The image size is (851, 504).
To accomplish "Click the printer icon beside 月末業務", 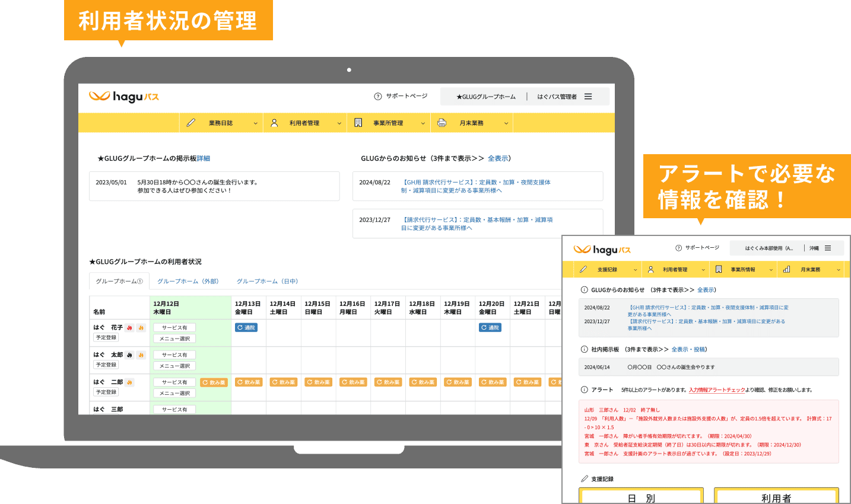I will [442, 123].
